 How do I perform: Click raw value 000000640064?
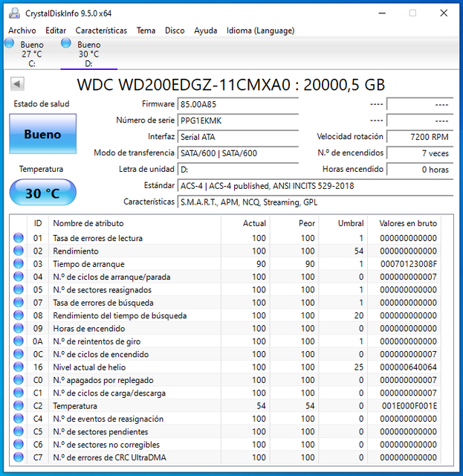click(x=409, y=367)
